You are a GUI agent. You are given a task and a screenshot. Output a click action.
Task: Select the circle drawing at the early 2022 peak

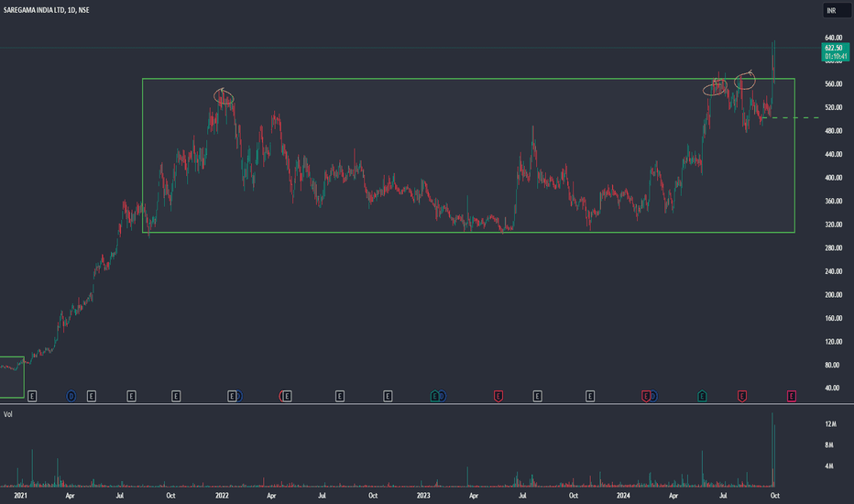tap(224, 97)
